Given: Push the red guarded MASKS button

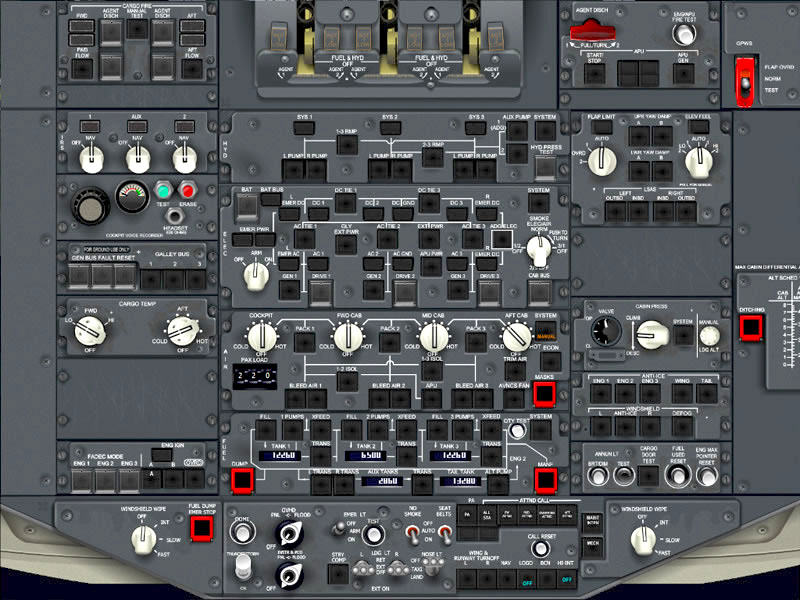Looking at the screenshot, I should [x=544, y=393].
